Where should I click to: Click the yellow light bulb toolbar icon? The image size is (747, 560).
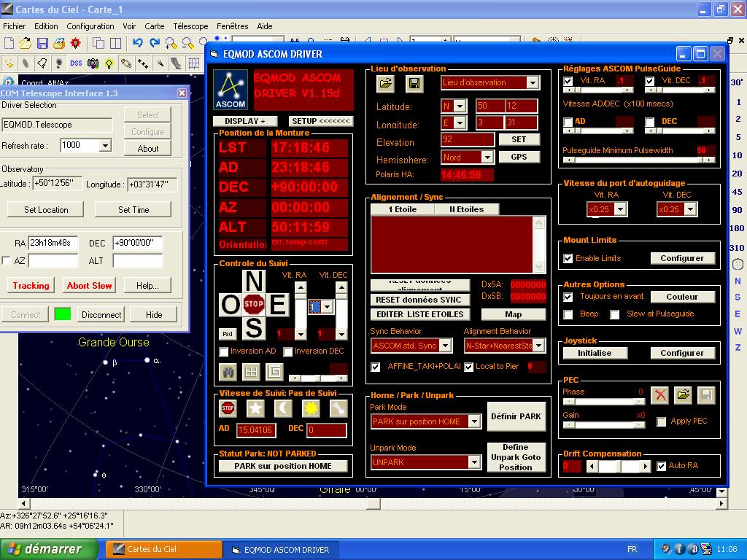pyautogui.click(x=109, y=63)
